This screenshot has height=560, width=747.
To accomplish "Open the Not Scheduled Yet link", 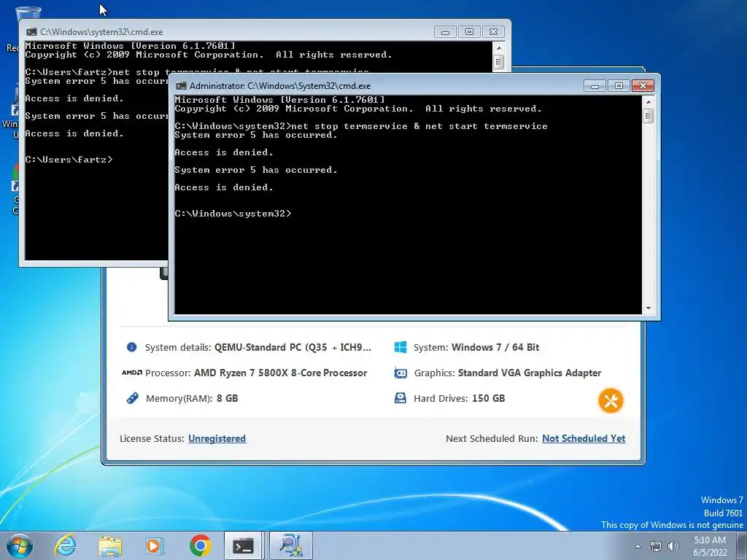I will coord(584,438).
